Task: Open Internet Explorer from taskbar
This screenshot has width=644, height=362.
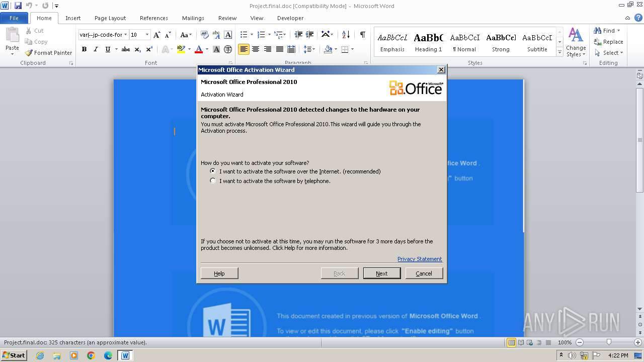Action: (40, 355)
